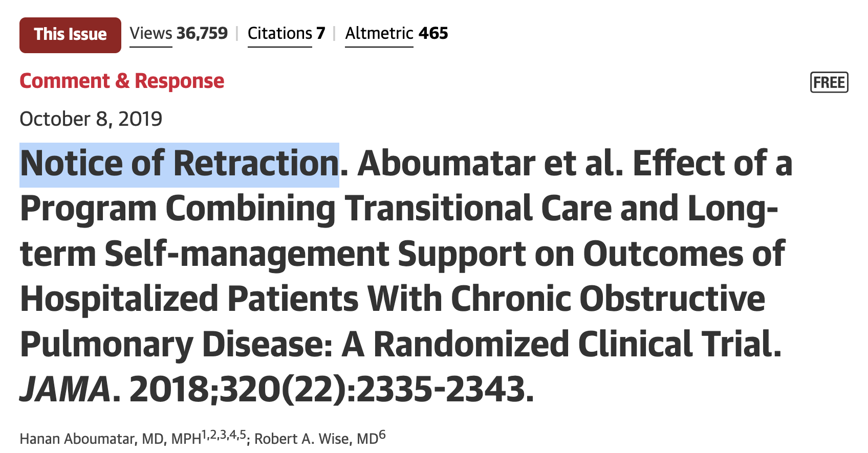The image size is (868, 453).
Task: Click the October 8, 2019 publication date
Action: click(91, 119)
